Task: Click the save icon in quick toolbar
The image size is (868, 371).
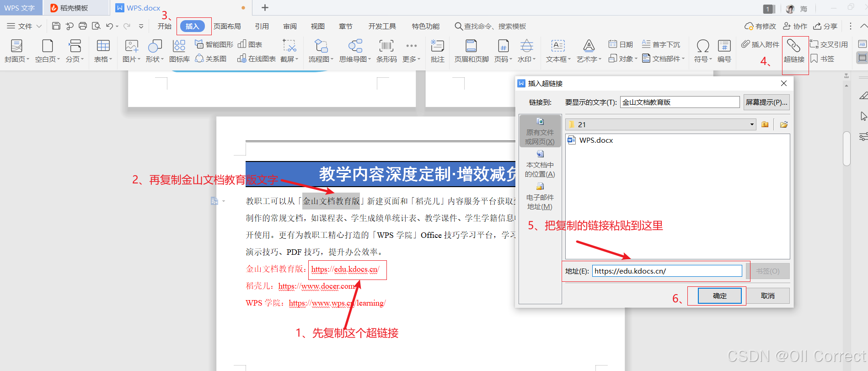Action: click(x=56, y=26)
